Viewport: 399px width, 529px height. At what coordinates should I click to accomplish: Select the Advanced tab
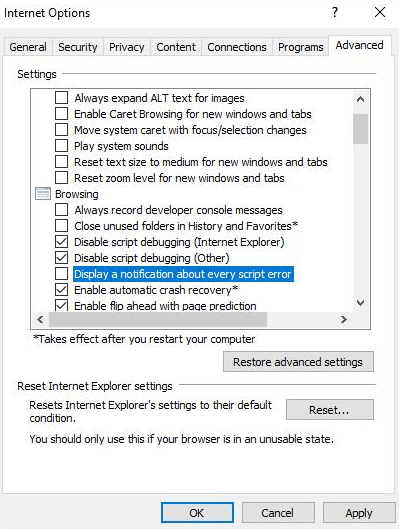tap(360, 45)
